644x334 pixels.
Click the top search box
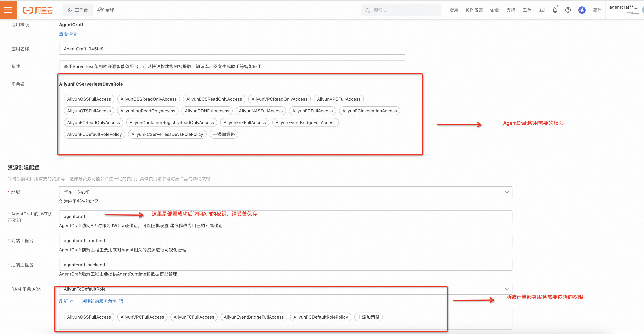pyautogui.click(x=401, y=10)
